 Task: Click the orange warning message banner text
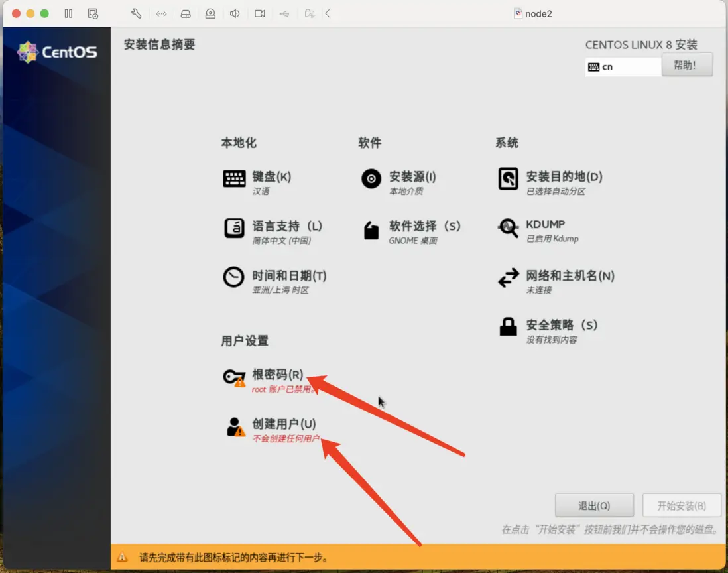[x=233, y=557]
